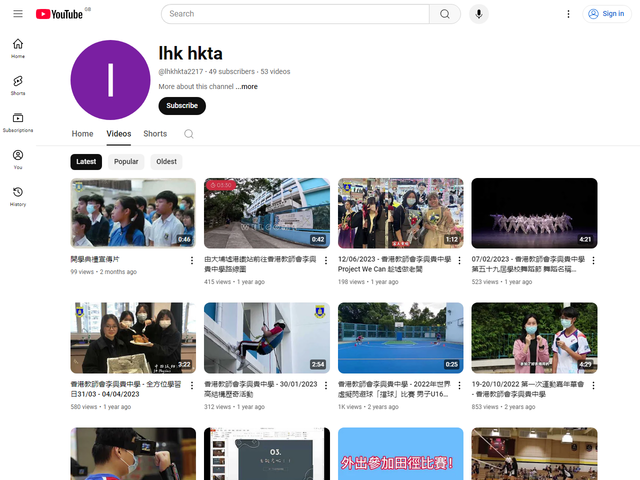Go to Subscriptions in sidebar

[x=18, y=122]
